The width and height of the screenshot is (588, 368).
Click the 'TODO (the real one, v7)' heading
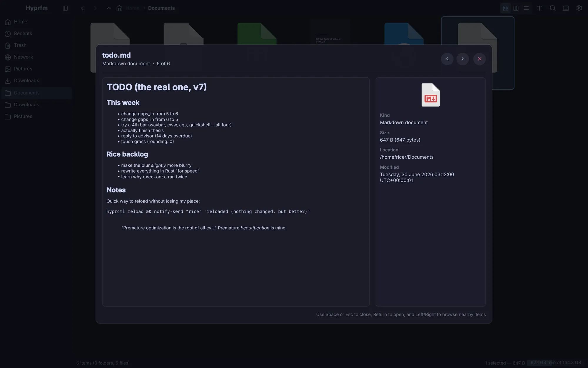pos(157,87)
